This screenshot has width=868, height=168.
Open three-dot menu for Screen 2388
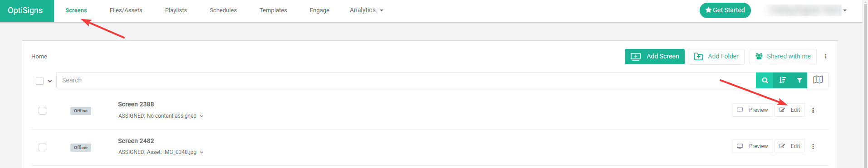(x=813, y=110)
